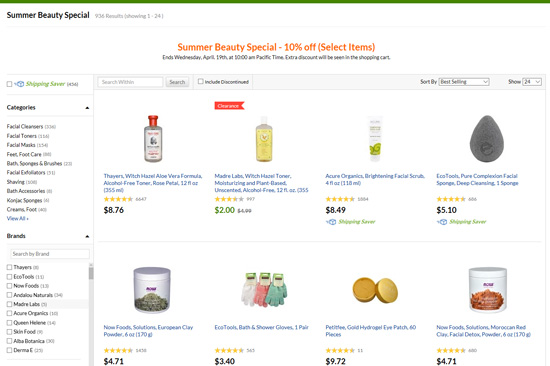Click Shipping Saver icon under EcoTools Facial Sponge
The width and height of the screenshot is (550, 366).
tap(442, 222)
